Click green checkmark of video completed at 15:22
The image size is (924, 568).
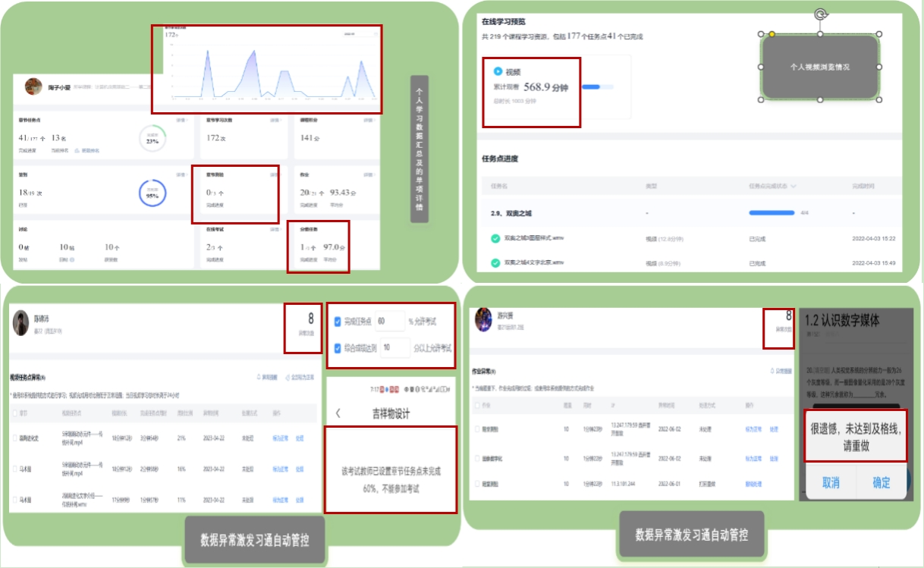495,238
